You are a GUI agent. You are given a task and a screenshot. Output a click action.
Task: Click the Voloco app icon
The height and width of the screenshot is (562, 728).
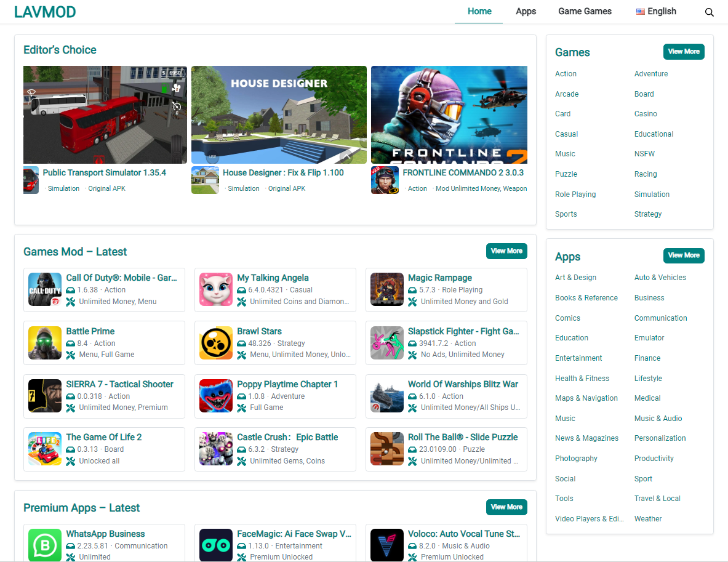tap(386, 545)
